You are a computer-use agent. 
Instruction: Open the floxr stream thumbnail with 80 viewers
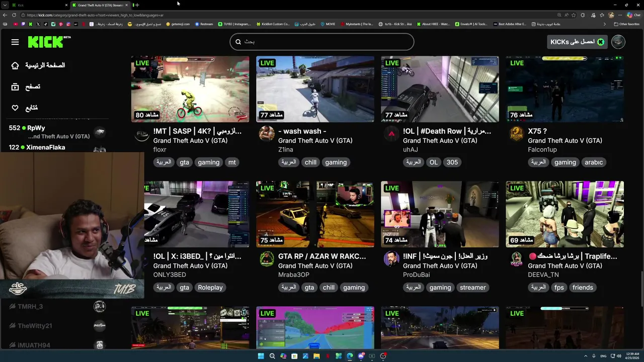tap(190, 89)
